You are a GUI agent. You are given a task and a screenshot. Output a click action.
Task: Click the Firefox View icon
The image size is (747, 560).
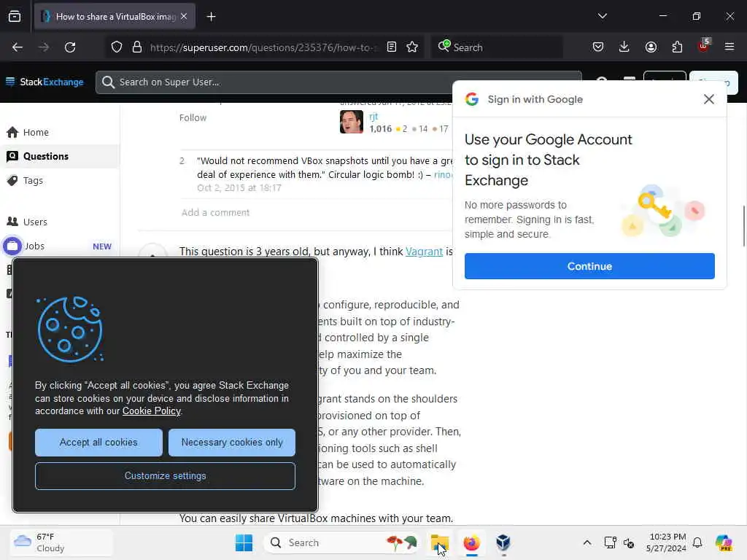[15, 17]
